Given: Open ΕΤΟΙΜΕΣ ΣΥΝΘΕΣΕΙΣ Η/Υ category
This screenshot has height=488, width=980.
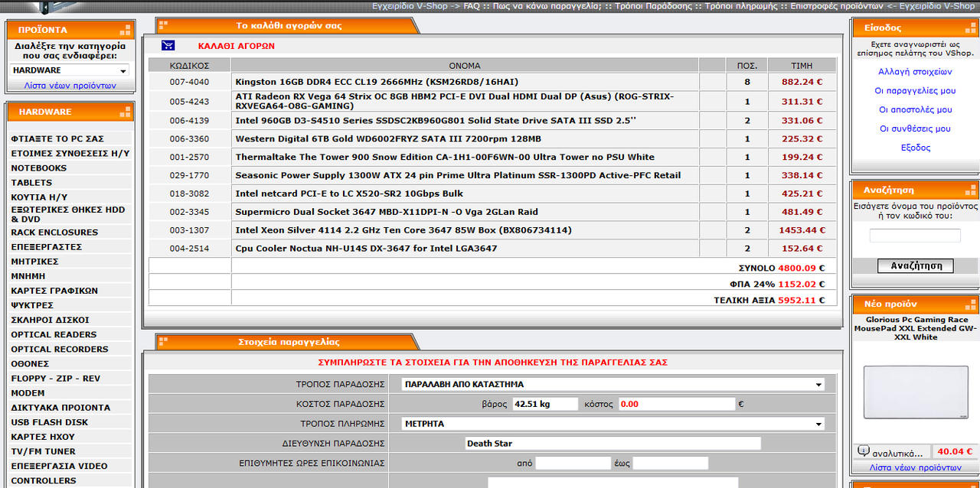Looking at the screenshot, I should [x=70, y=154].
